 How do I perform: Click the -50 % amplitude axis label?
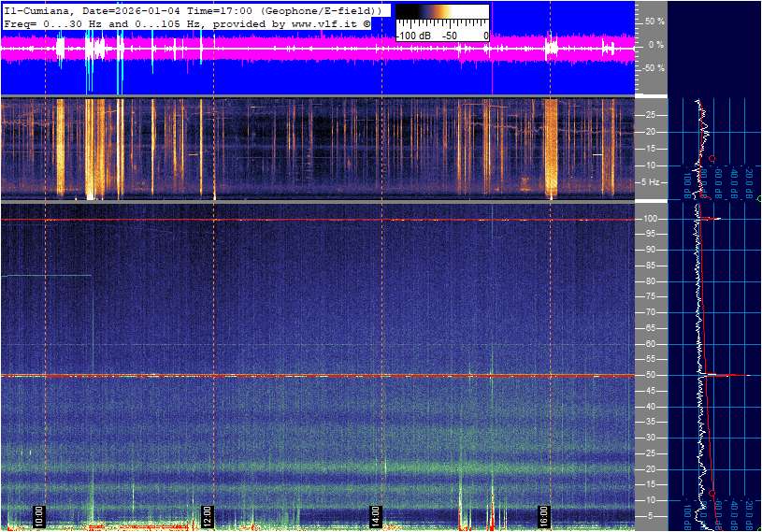(653, 68)
